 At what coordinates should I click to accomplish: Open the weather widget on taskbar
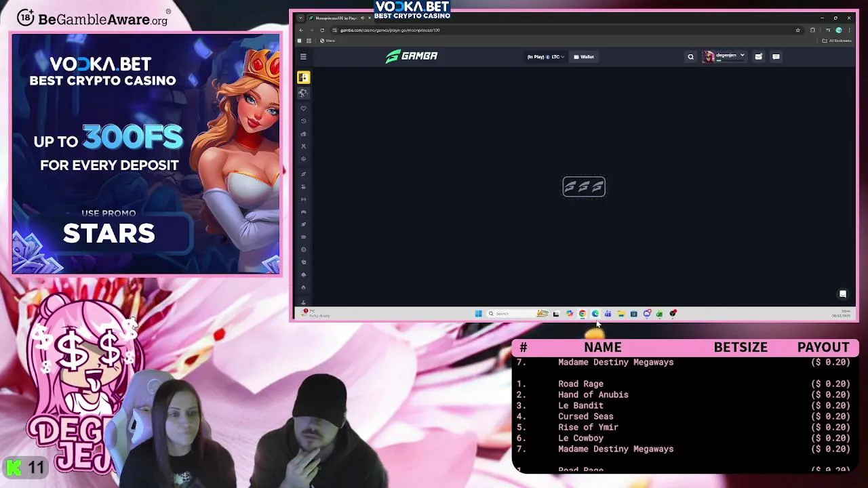point(316,314)
